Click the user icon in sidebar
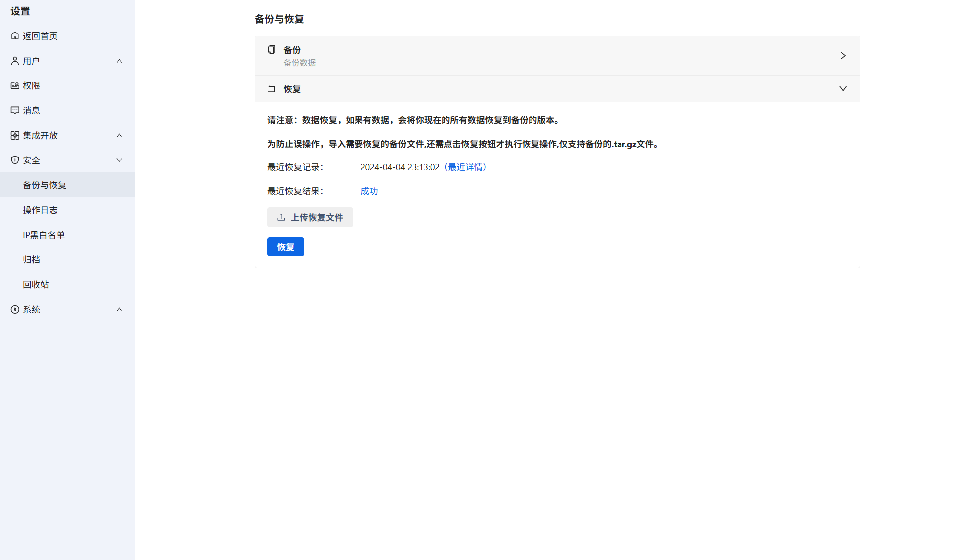Screen dimensions: 976x560 point(15,61)
